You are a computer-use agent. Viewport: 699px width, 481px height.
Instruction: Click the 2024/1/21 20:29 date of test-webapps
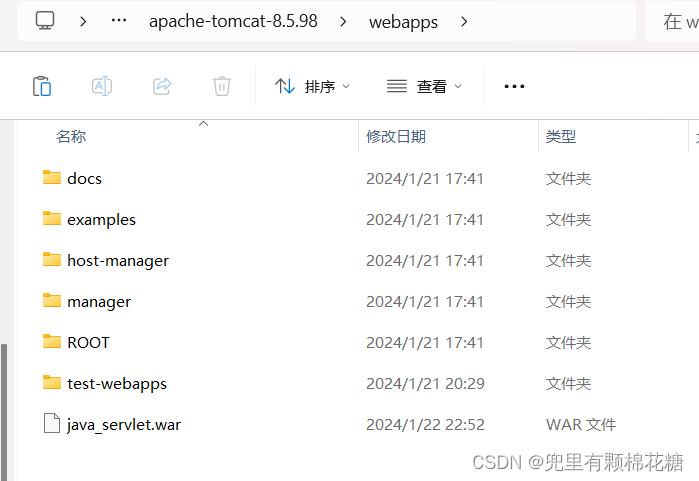(425, 384)
